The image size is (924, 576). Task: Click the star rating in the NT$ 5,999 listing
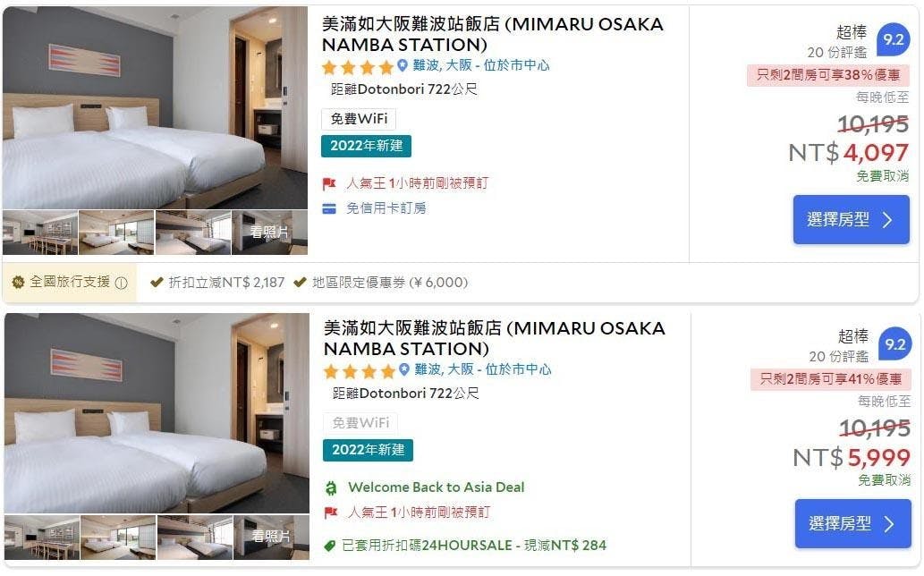click(359, 371)
